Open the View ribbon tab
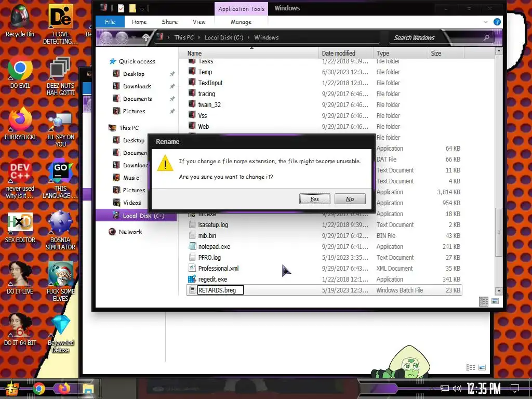 [x=199, y=22]
